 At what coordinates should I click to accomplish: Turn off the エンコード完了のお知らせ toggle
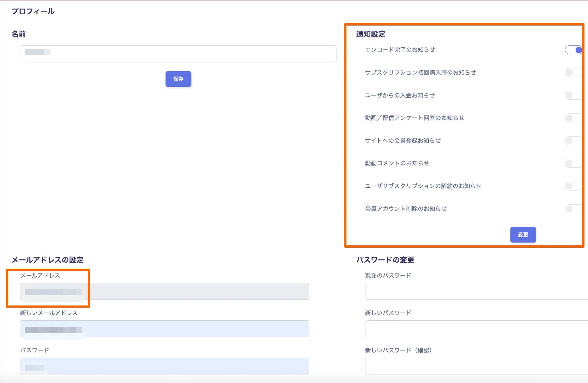click(x=573, y=50)
